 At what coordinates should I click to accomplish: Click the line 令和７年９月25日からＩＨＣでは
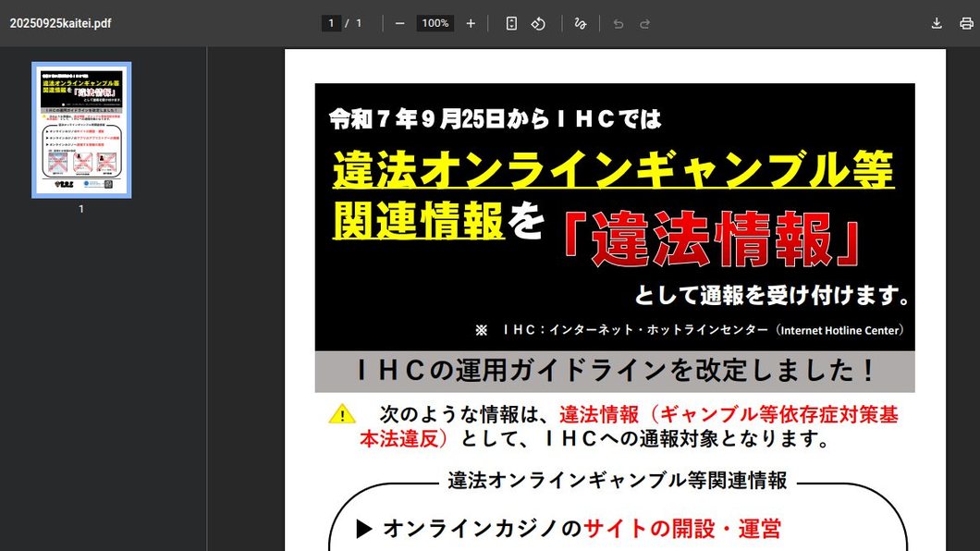496,118
